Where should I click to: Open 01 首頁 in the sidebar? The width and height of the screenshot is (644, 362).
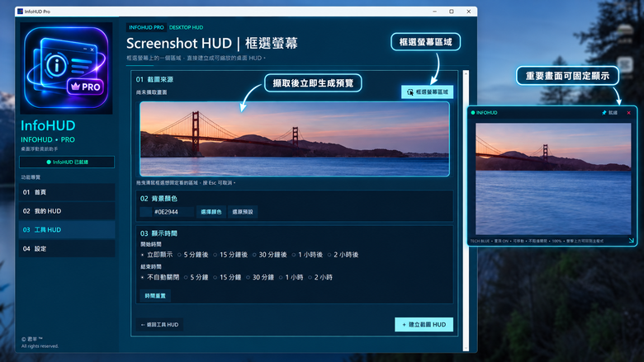[x=67, y=192]
